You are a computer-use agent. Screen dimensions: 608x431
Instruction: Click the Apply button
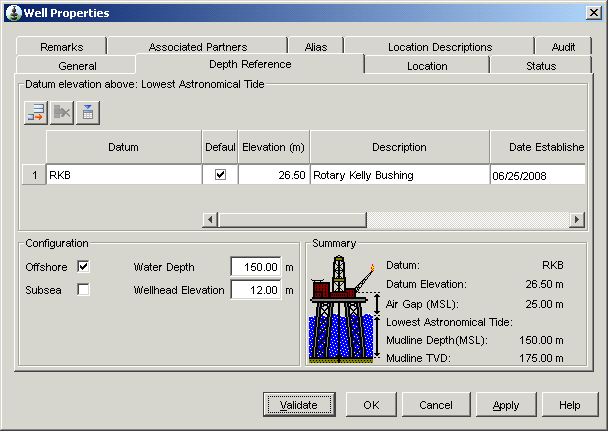(x=506, y=405)
